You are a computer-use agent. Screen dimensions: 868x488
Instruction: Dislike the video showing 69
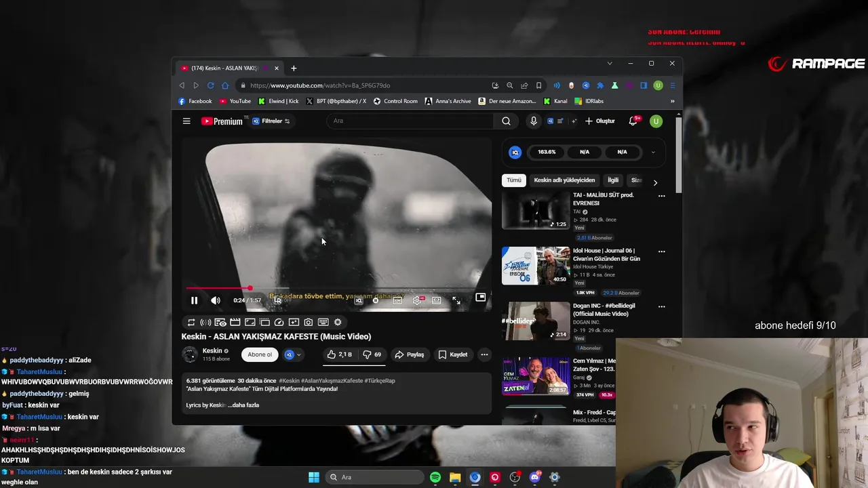click(372, 354)
